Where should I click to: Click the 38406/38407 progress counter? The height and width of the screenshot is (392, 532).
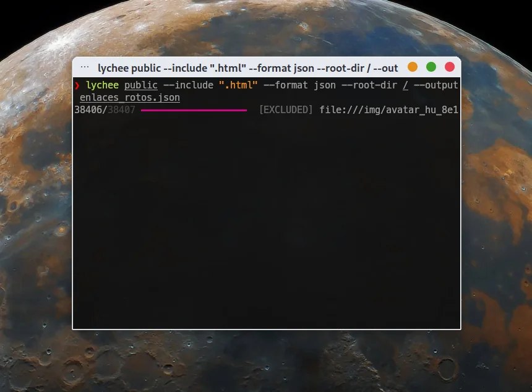(x=105, y=110)
